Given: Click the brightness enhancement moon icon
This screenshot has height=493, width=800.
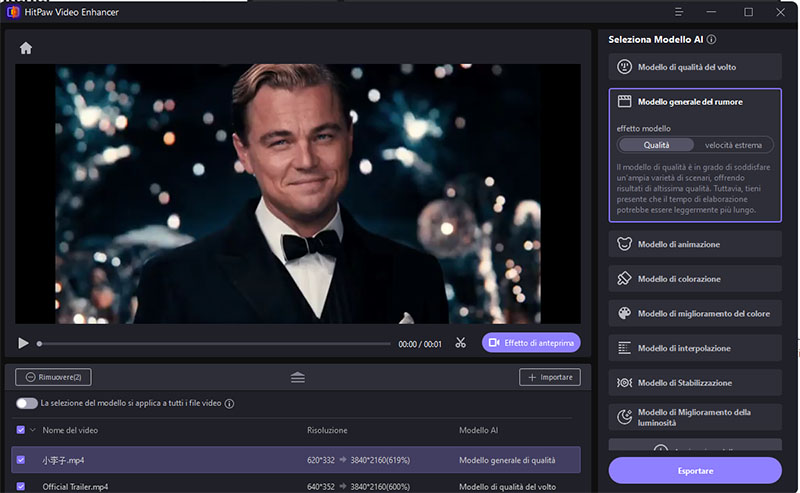Looking at the screenshot, I should (624, 417).
